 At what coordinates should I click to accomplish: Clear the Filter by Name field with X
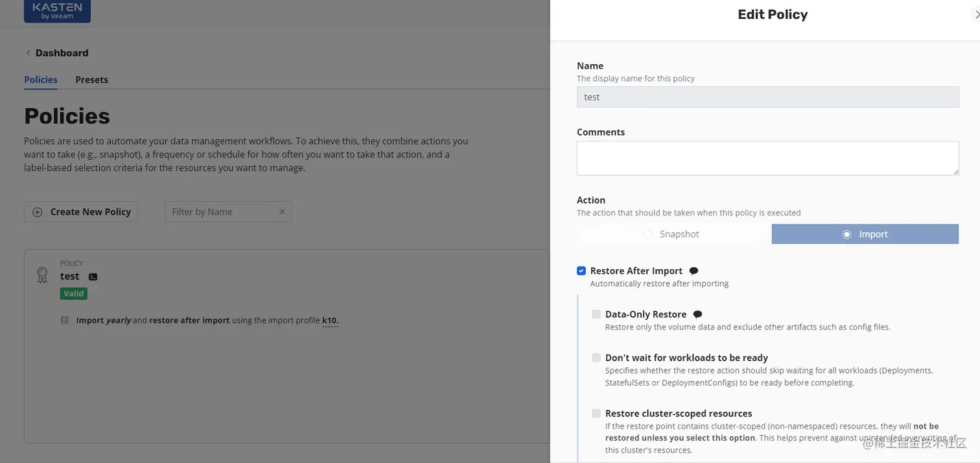(282, 212)
